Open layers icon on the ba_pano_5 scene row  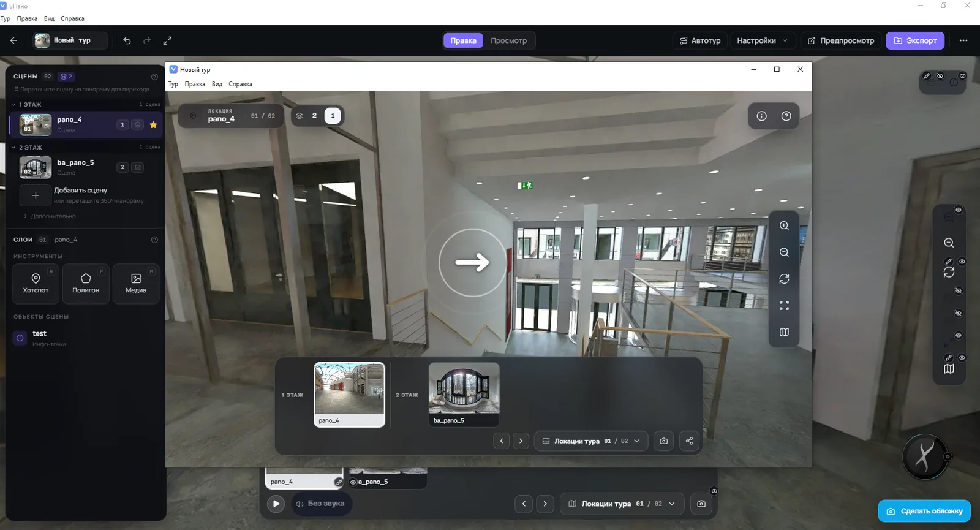pos(138,167)
